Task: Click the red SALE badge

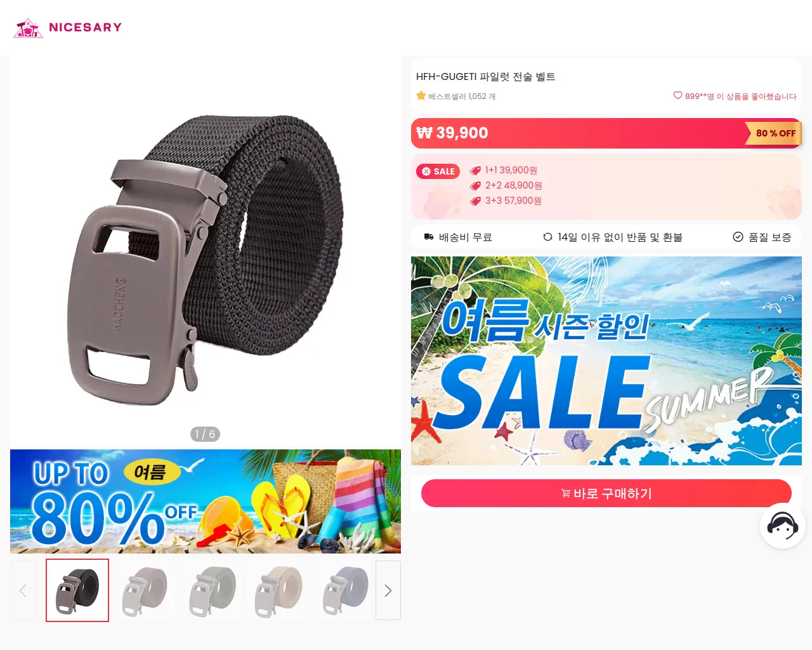Action: coord(438,171)
